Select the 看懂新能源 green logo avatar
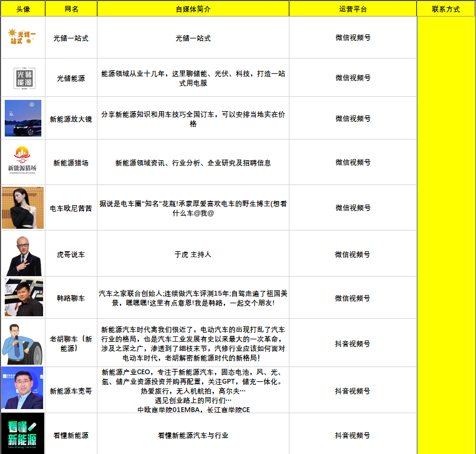This screenshot has width=476, height=454. pos(22,434)
